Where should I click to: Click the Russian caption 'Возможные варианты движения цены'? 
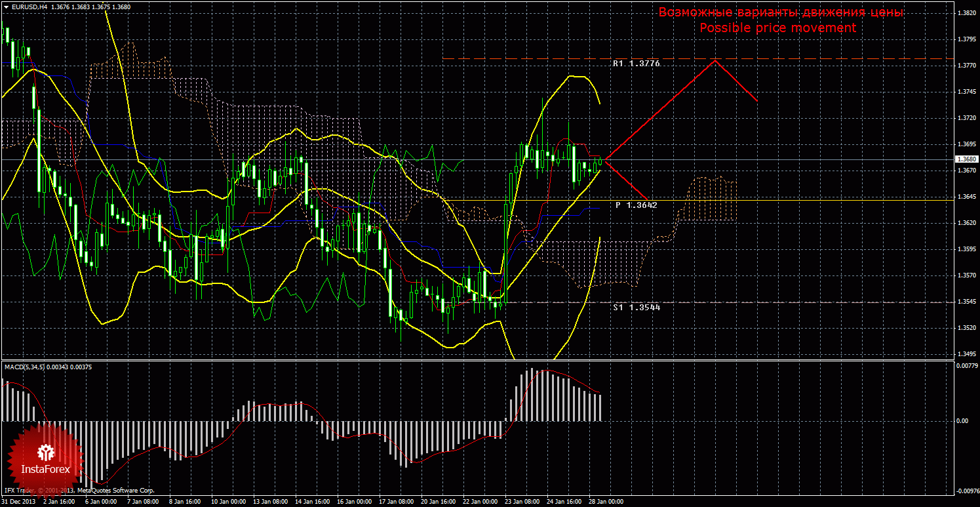pos(781,12)
